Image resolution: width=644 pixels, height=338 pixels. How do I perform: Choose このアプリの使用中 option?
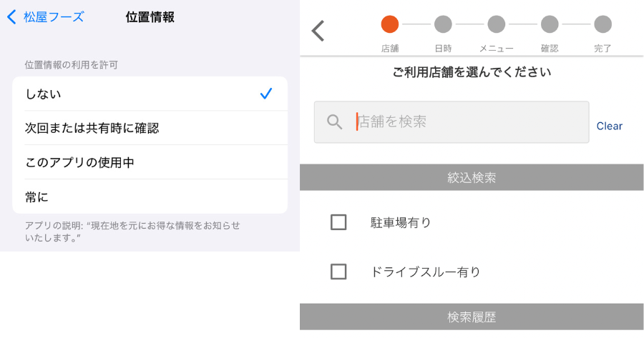pos(150,162)
